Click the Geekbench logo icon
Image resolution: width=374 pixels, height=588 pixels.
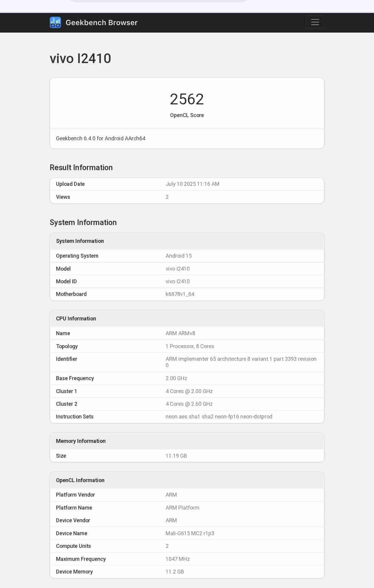(x=55, y=22)
